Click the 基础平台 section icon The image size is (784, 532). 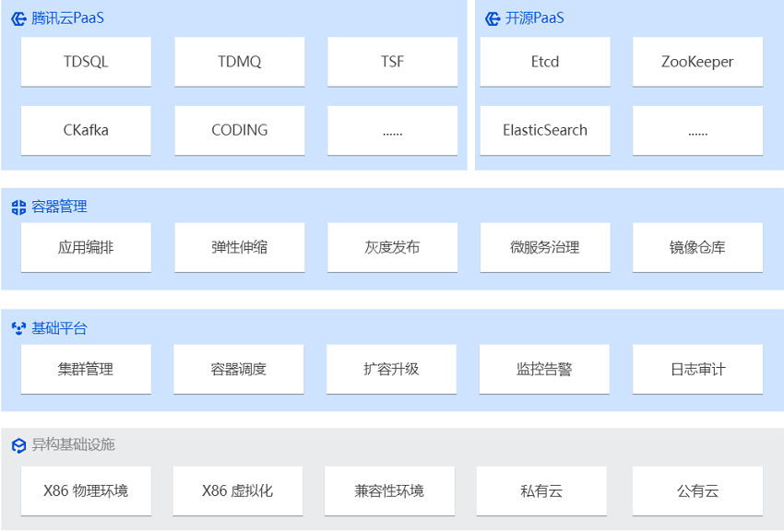pos(18,328)
